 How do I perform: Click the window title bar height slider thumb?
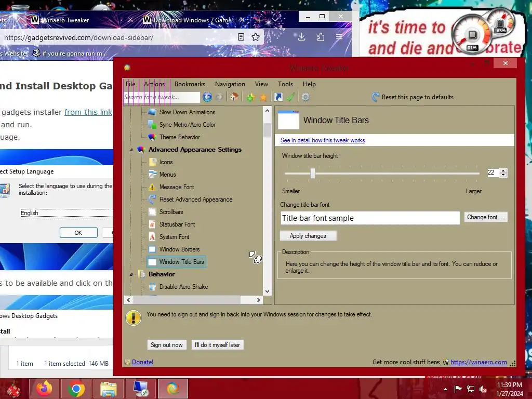tap(312, 173)
